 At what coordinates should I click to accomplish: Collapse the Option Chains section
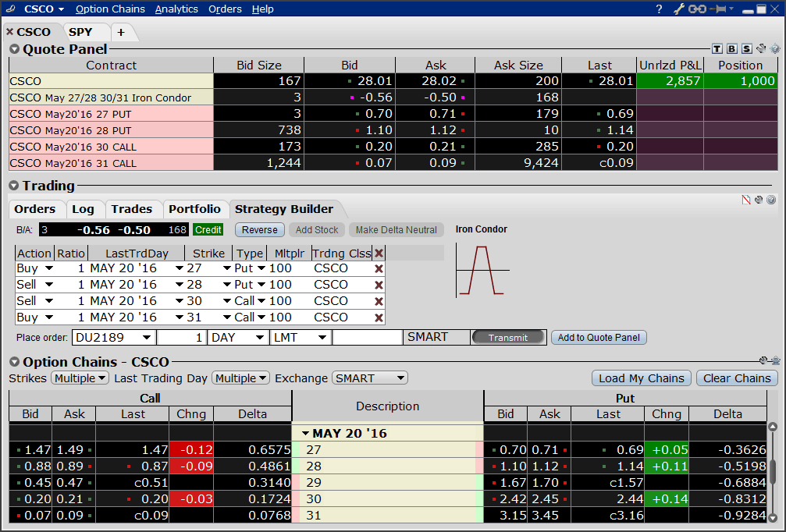[x=15, y=362]
